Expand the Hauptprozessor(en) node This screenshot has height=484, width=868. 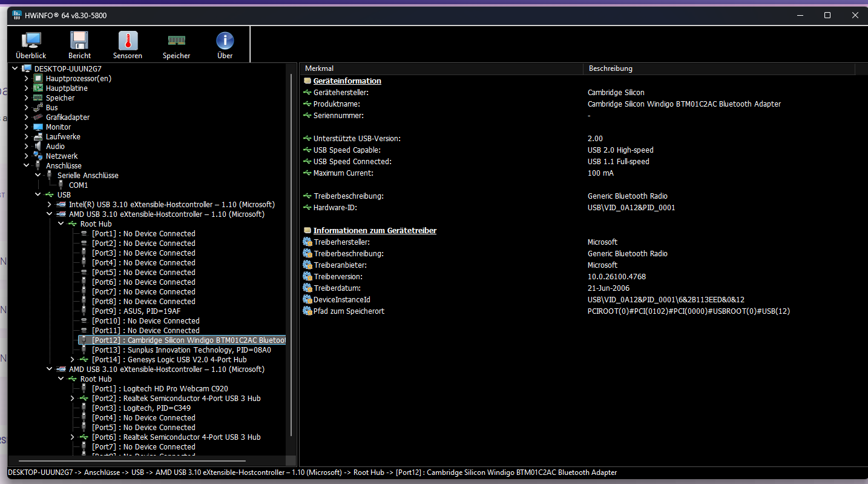click(x=26, y=78)
